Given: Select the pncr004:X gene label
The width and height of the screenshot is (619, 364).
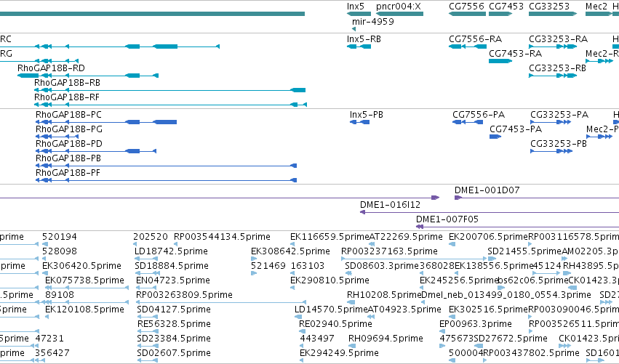Looking at the screenshot, I should click(x=399, y=7).
